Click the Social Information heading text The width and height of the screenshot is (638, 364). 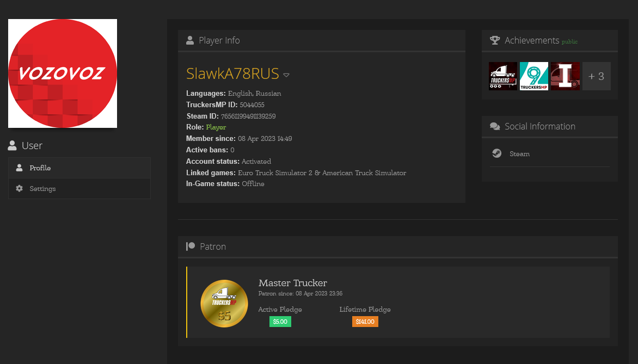(540, 126)
